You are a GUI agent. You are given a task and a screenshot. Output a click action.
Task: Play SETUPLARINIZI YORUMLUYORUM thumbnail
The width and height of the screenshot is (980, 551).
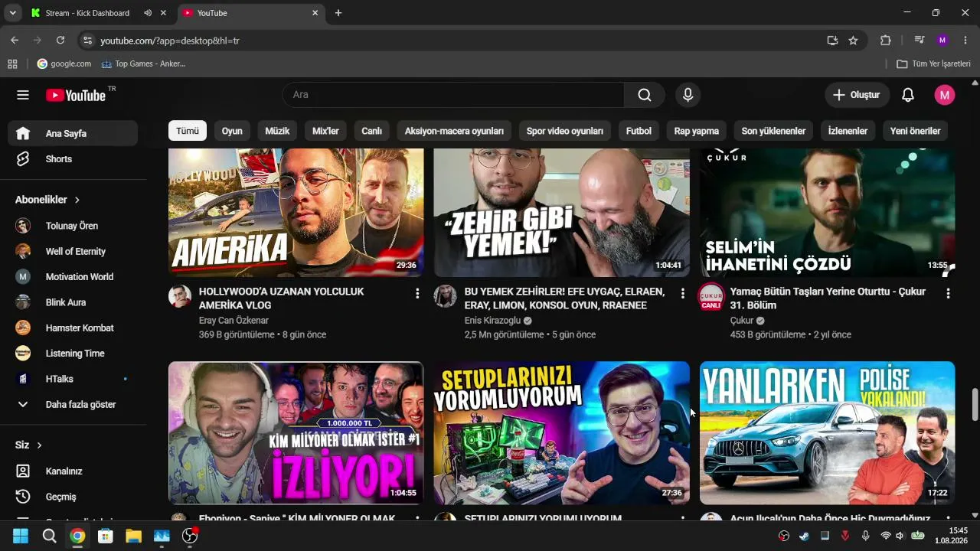561,433
